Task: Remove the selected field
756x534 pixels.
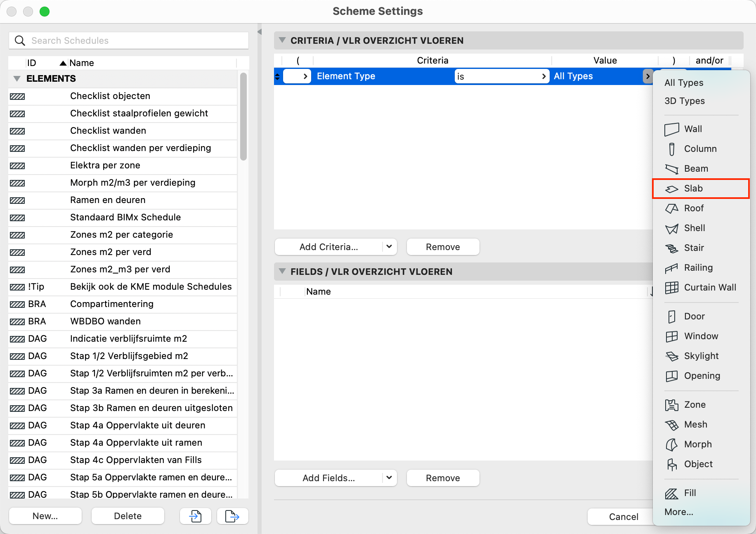Action: click(443, 478)
